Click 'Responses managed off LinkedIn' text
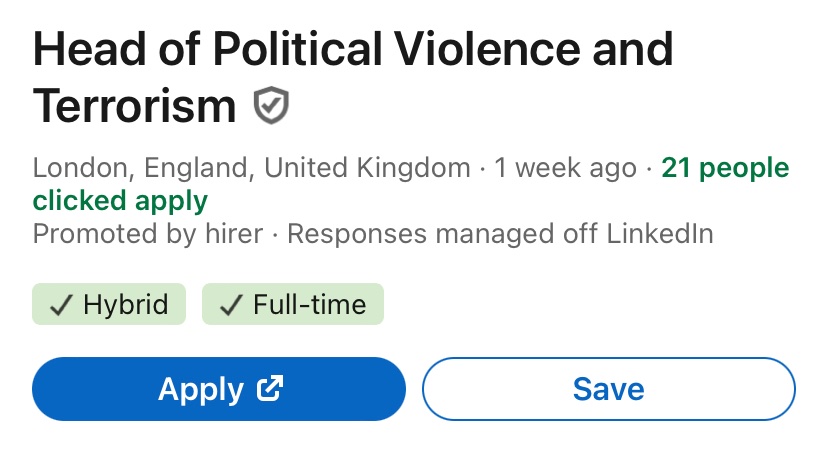Image resolution: width=828 pixels, height=471 pixels. tap(500, 234)
